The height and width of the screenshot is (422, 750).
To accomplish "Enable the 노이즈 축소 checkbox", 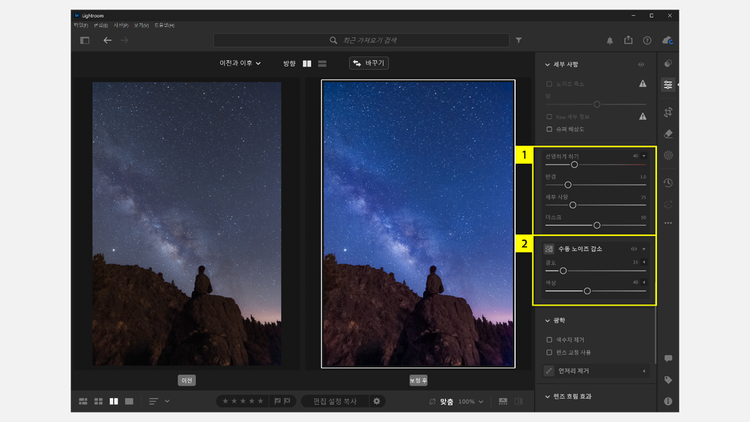I will [549, 84].
